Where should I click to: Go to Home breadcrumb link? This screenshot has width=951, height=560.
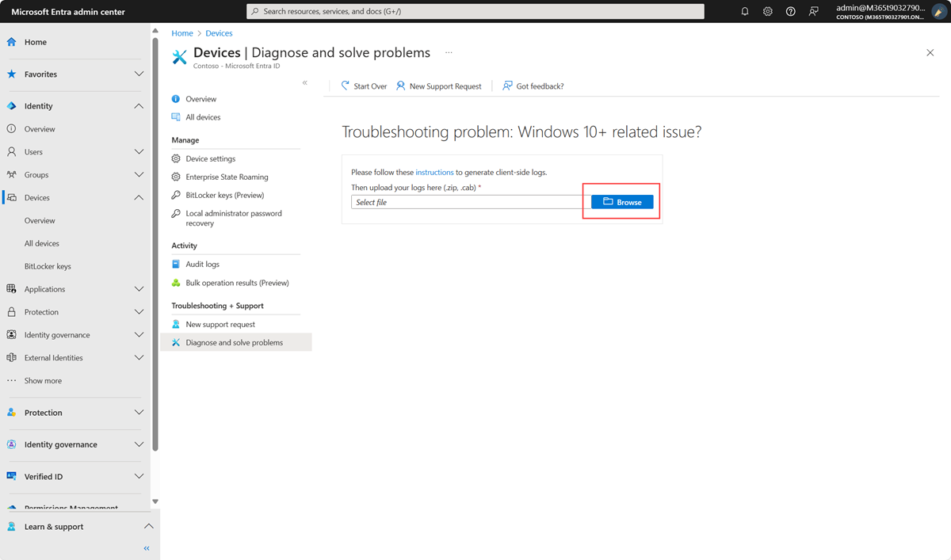(182, 33)
